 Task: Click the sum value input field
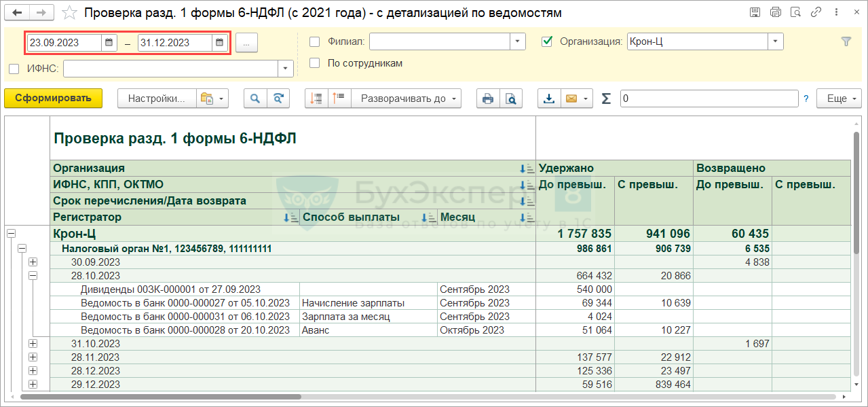point(709,99)
